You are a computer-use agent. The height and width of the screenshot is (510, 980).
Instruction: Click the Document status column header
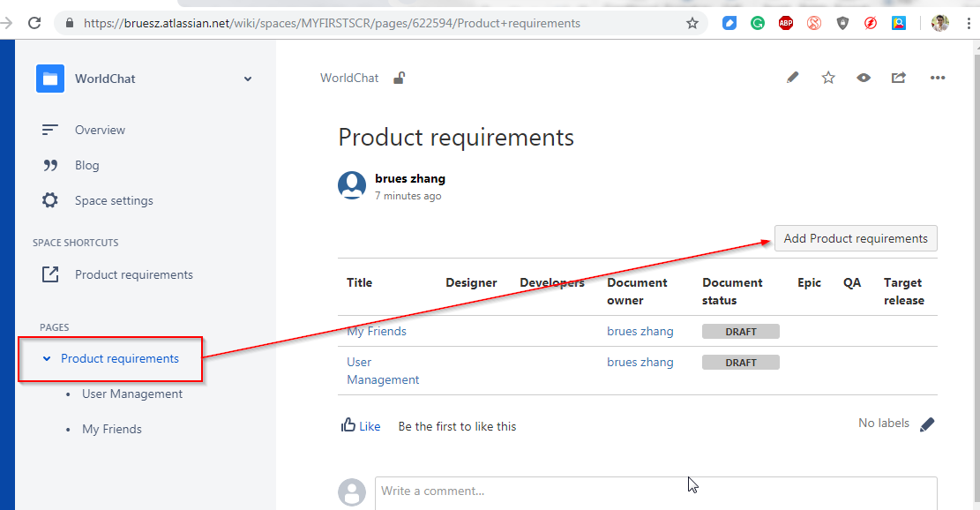pos(732,291)
